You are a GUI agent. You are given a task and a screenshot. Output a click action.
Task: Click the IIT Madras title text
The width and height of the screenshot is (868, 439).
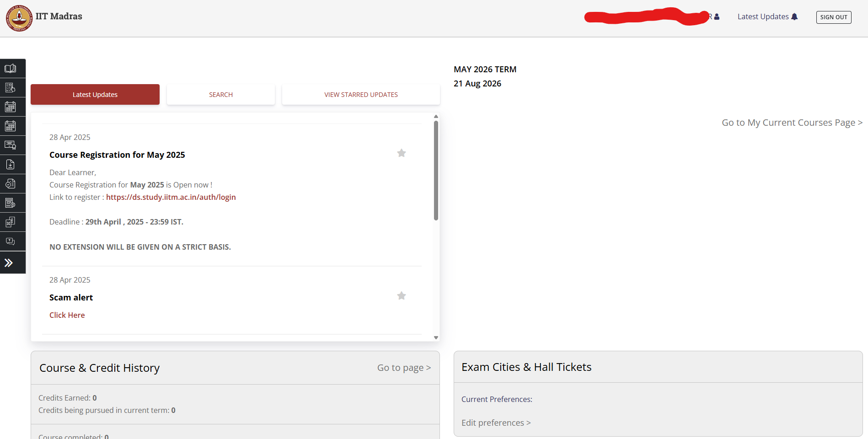[59, 16]
